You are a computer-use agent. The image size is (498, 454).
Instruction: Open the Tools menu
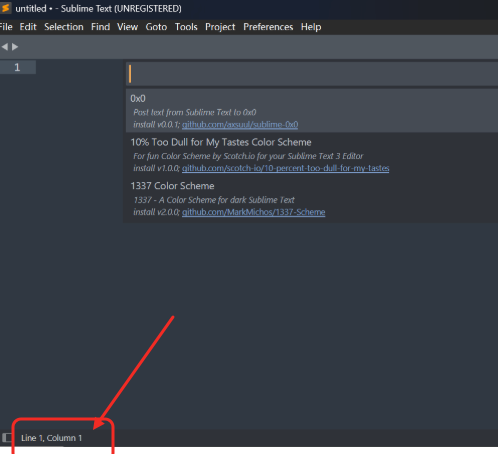pyautogui.click(x=186, y=27)
